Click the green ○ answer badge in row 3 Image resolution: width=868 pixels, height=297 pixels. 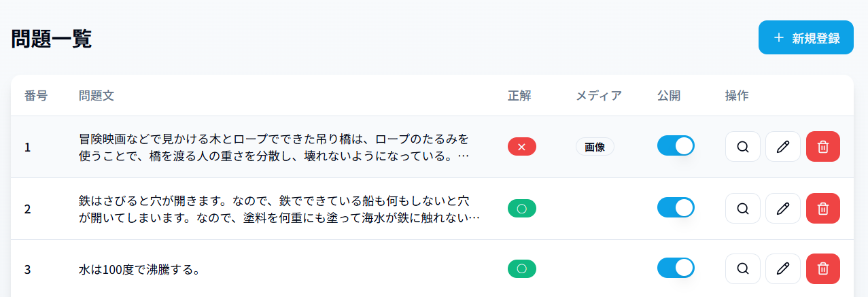[522, 268]
